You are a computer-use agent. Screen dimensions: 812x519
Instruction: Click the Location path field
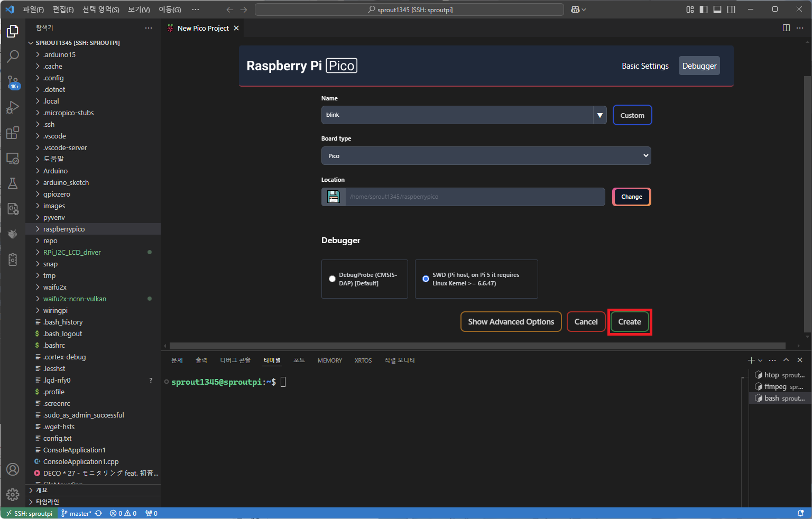pos(475,197)
